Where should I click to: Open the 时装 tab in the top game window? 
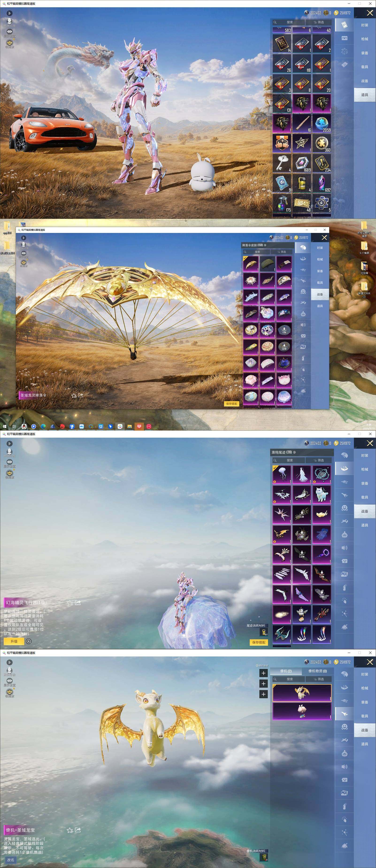coord(364,25)
